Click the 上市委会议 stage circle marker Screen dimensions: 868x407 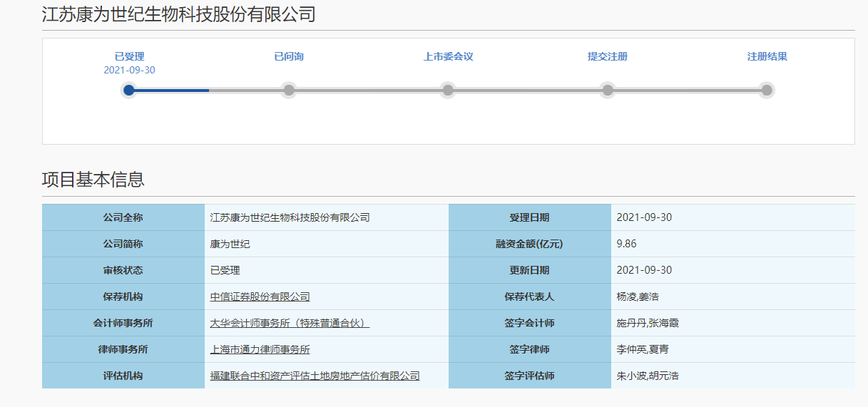448,90
